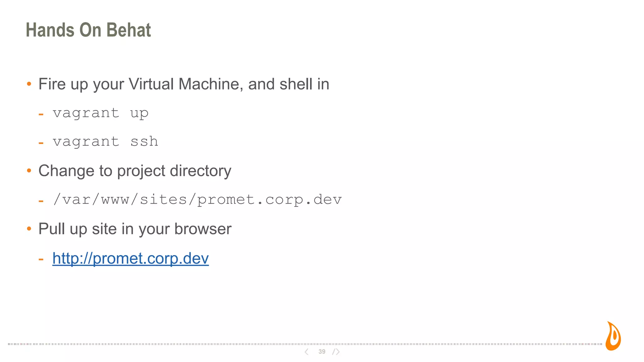Click the "Change to project directory" line

click(135, 171)
